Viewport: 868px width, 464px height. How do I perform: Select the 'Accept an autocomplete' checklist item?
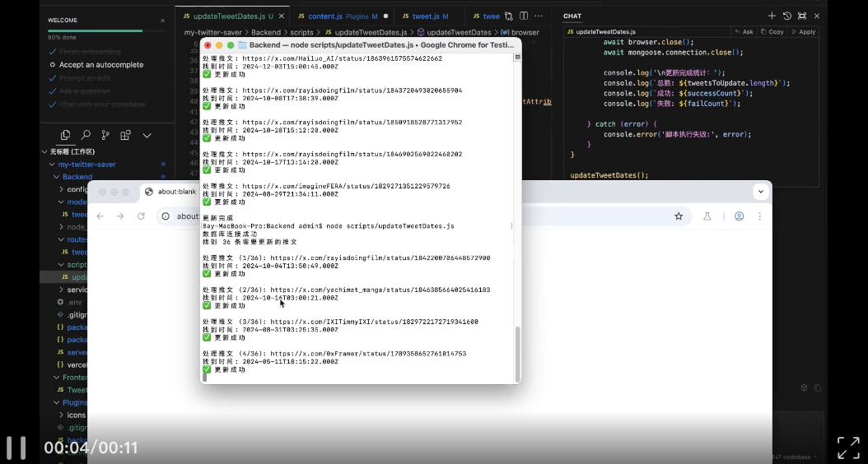[x=101, y=65]
